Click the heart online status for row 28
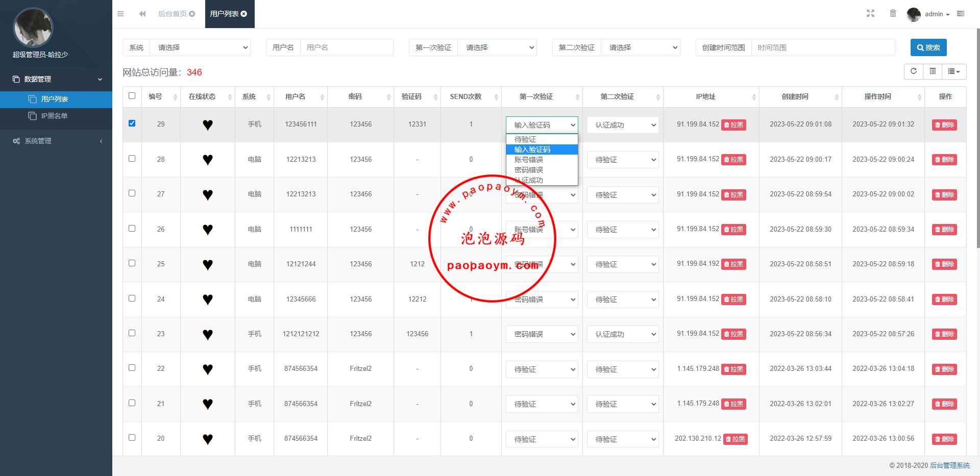 pyautogui.click(x=207, y=160)
